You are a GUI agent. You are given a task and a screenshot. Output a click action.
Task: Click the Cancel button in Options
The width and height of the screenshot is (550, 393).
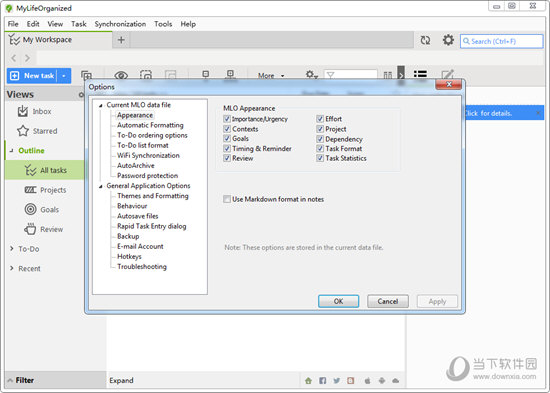point(388,301)
